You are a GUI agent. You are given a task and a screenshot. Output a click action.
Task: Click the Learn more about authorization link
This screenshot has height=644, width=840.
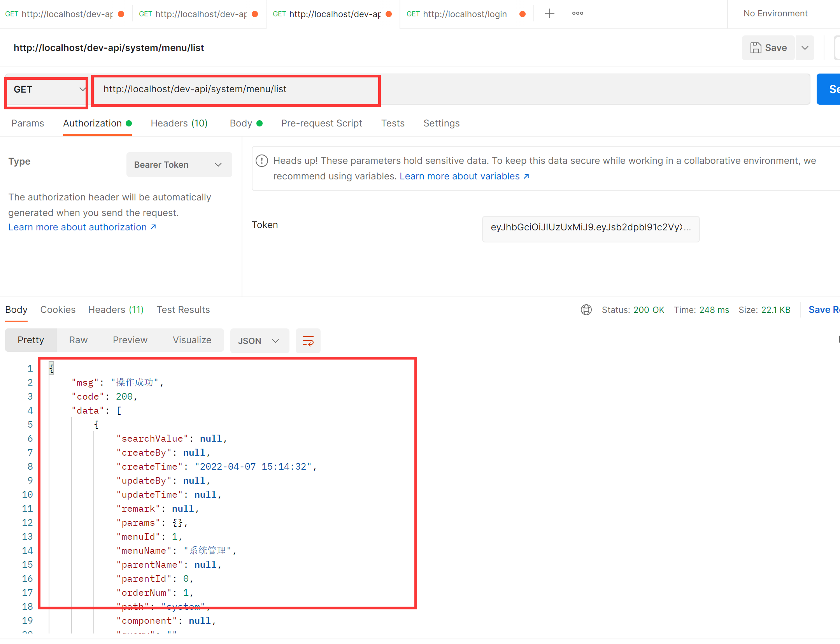coord(77,227)
